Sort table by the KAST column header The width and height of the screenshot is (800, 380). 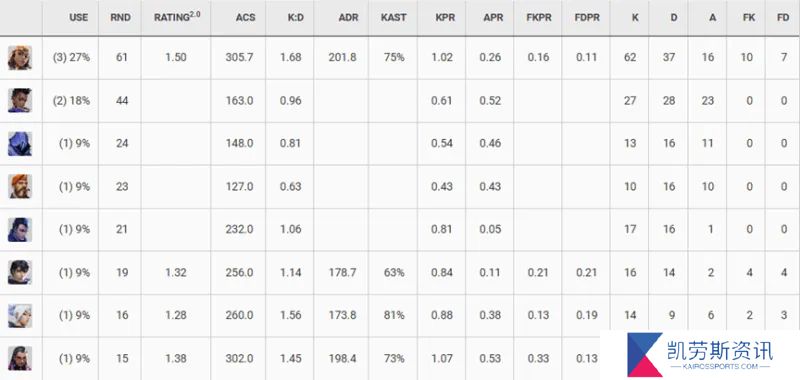[x=393, y=17]
